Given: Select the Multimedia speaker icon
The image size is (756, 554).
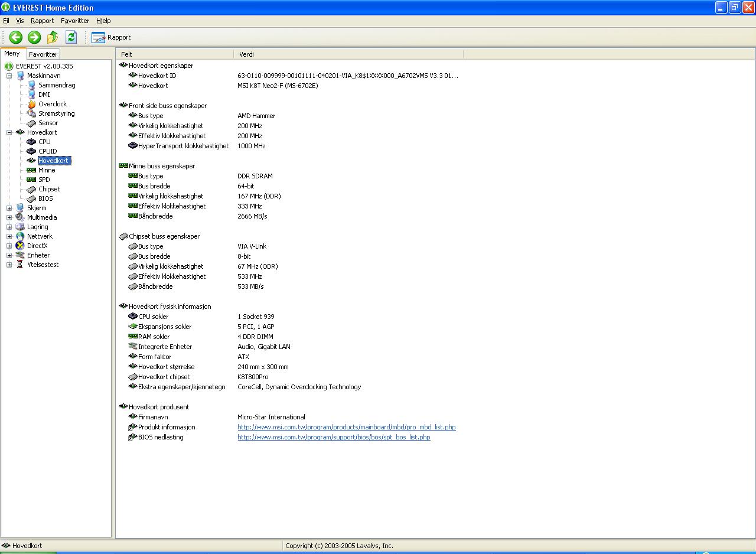Looking at the screenshot, I should [20, 217].
